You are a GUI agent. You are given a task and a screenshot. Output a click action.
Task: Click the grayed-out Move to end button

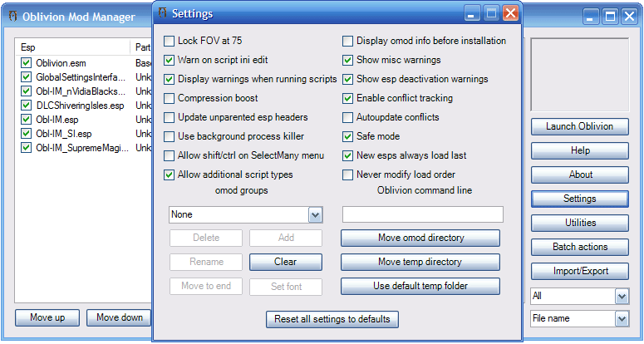[x=206, y=286]
